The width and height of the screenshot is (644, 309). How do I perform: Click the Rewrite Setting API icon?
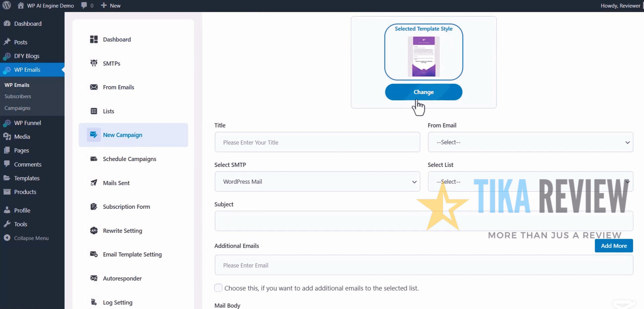(94, 231)
